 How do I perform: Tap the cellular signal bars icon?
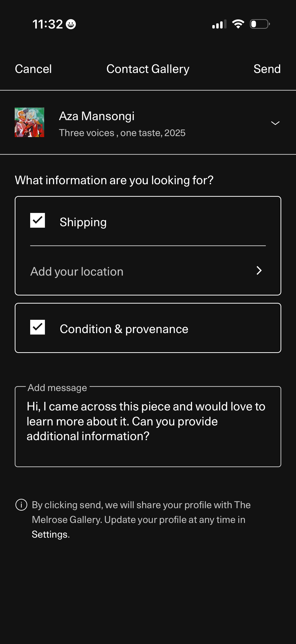pos(219,24)
